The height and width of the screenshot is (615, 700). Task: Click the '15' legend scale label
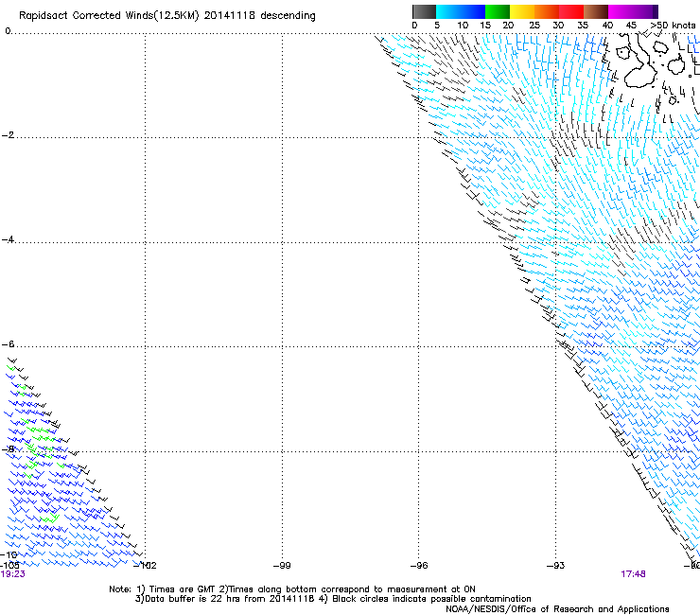[485, 26]
